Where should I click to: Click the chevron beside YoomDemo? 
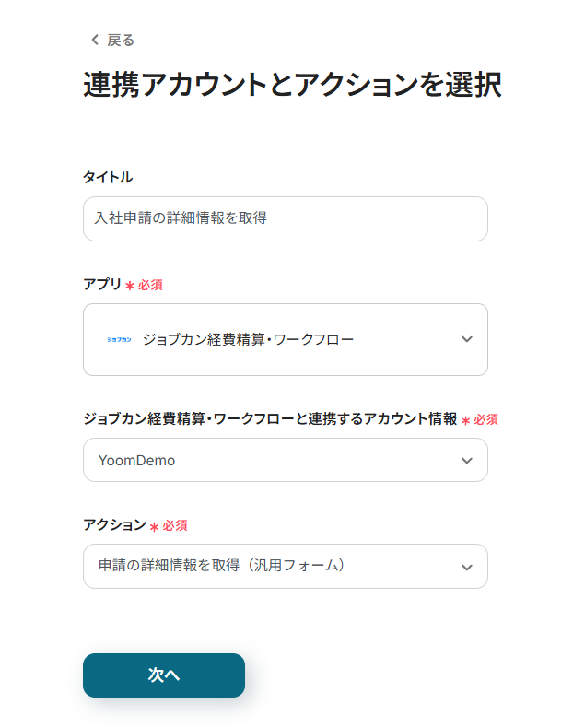click(x=467, y=460)
